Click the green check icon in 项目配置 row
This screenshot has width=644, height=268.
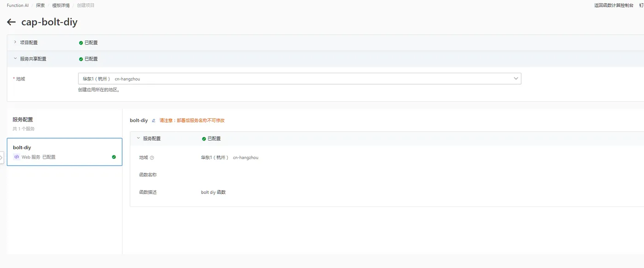coord(81,43)
